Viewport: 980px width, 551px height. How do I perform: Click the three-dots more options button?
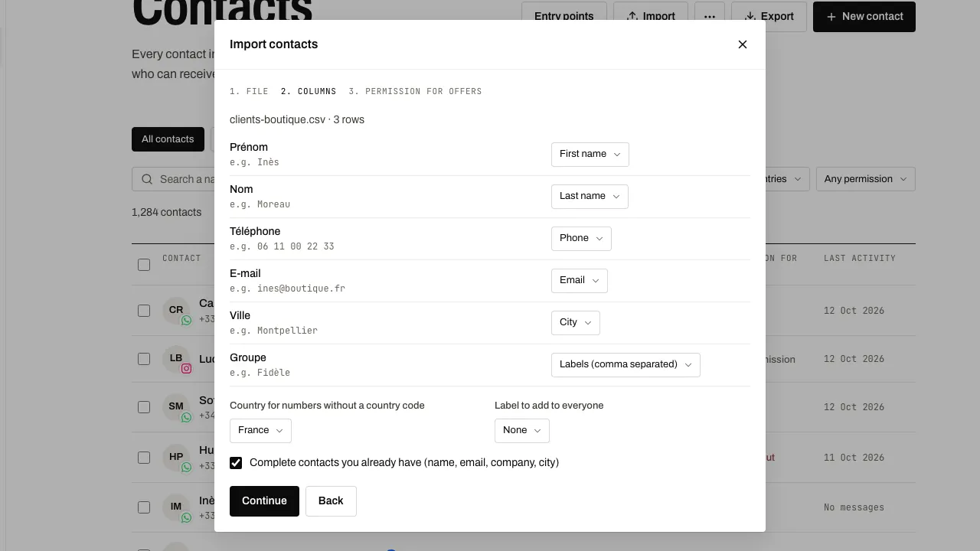(710, 17)
